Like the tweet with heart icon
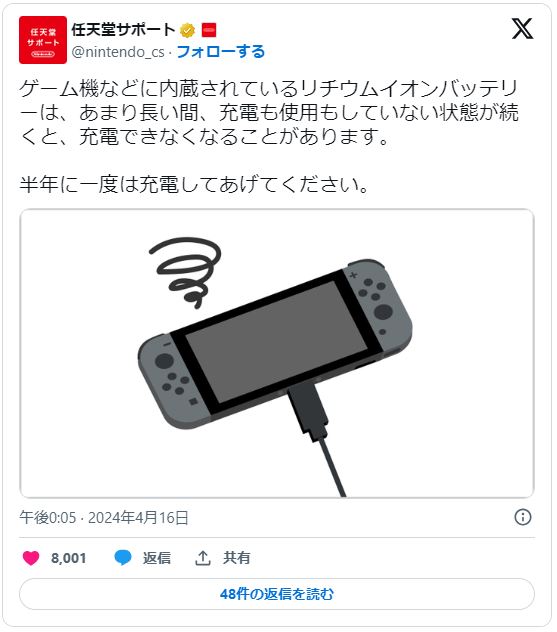This screenshot has height=632, width=557. pos(31,558)
